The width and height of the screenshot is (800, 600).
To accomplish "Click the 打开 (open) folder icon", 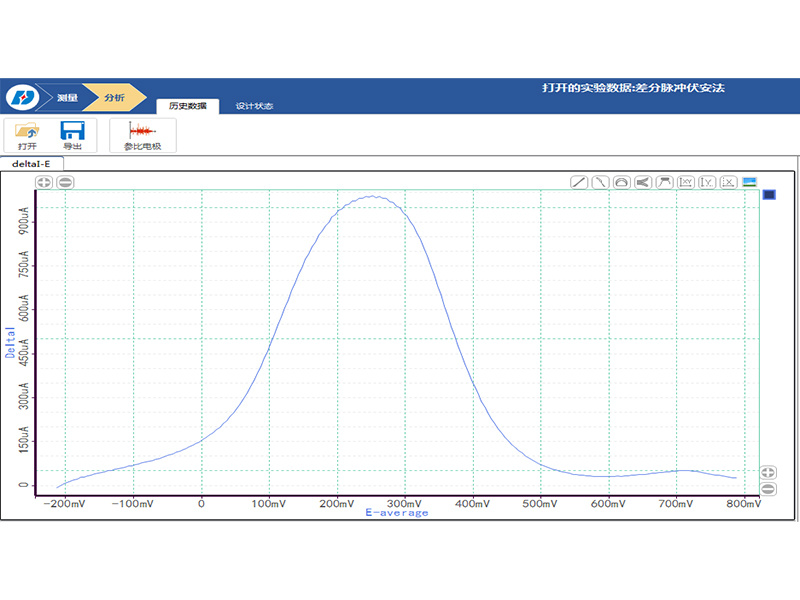I will click(27, 131).
